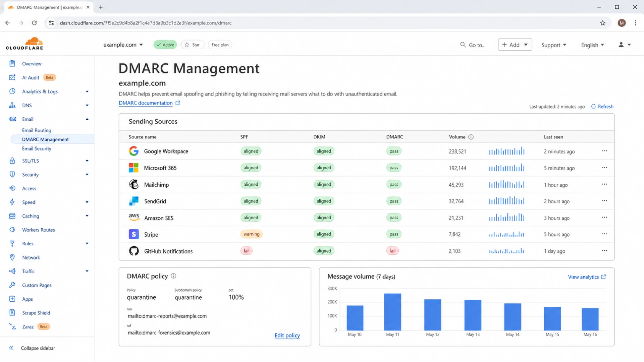This screenshot has height=362, width=644.
Task: Click the Workers Routes icon
Action: [12, 230]
